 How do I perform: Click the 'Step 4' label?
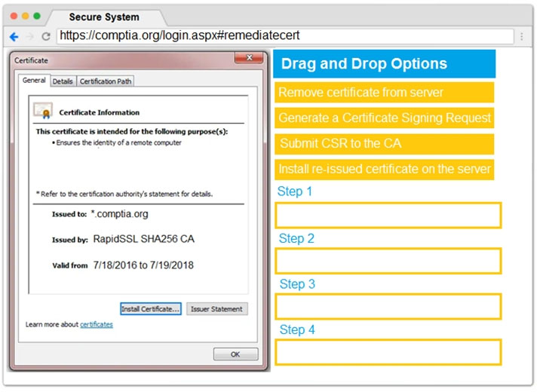[x=297, y=330]
